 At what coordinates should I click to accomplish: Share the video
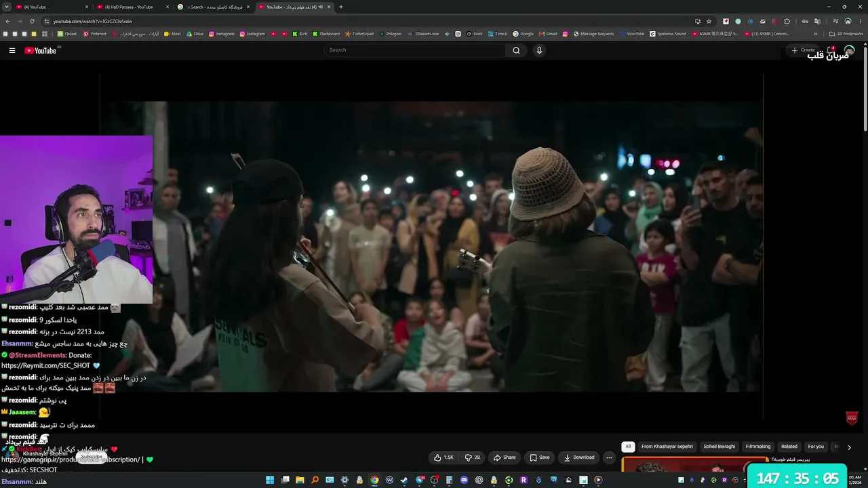click(x=505, y=457)
